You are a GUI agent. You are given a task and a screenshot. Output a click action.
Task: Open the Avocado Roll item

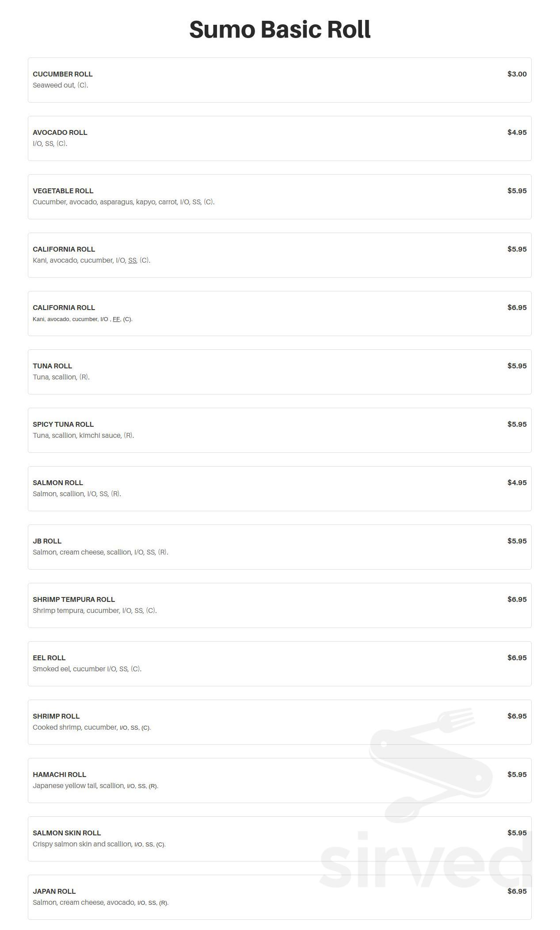click(x=60, y=133)
